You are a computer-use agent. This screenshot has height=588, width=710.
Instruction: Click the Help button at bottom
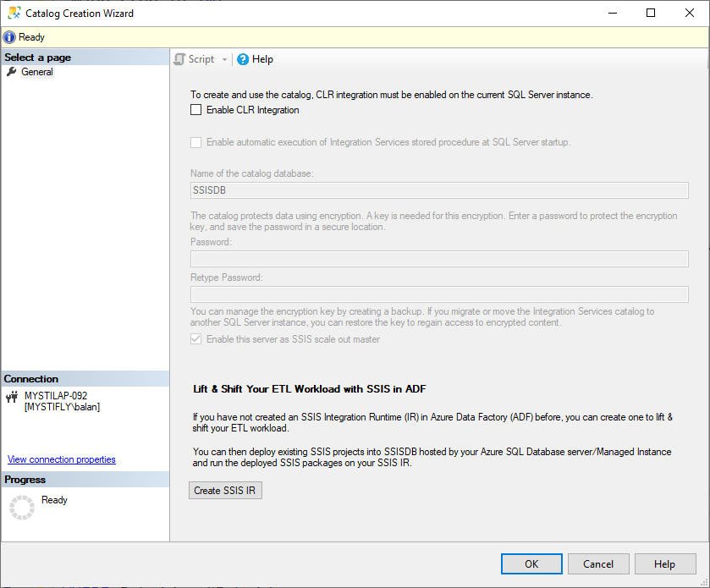click(x=664, y=564)
